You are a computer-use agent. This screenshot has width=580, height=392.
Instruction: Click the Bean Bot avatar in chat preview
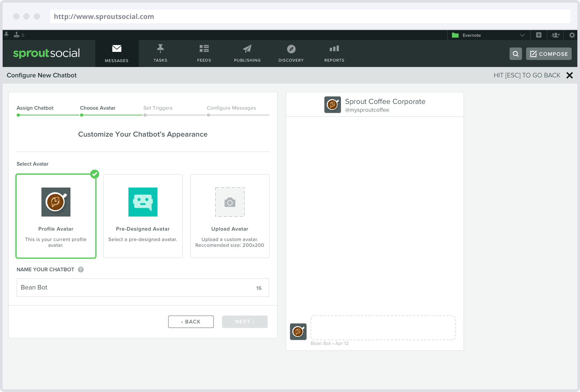click(x=298, y=332)
